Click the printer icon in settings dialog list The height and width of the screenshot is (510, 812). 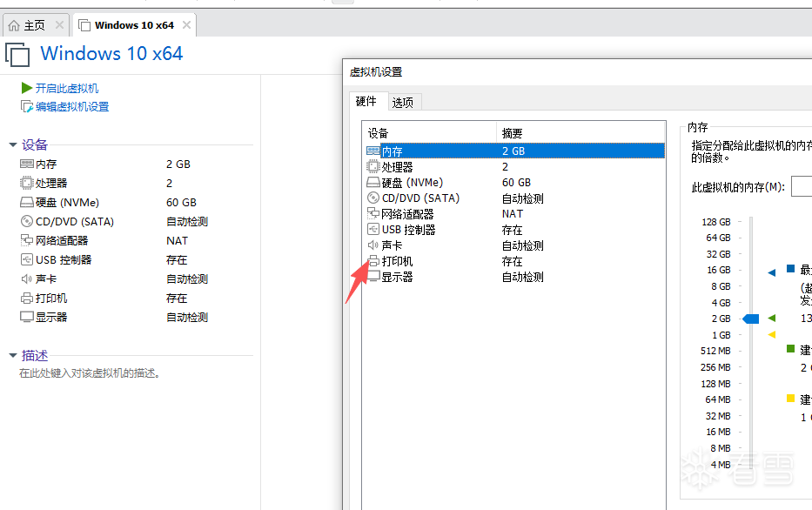pos(372,261)
